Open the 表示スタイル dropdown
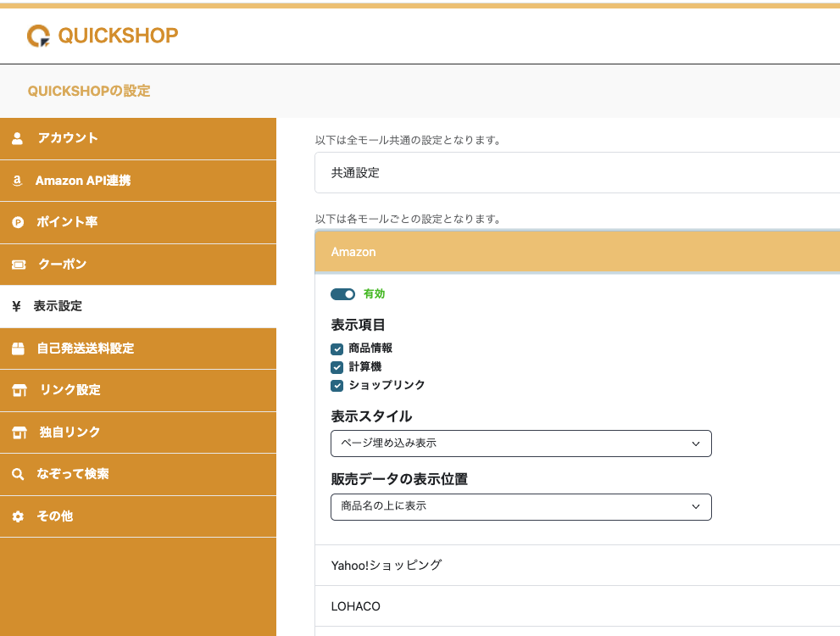The width and height of the screenshot is (840, 636). point(520,444)
